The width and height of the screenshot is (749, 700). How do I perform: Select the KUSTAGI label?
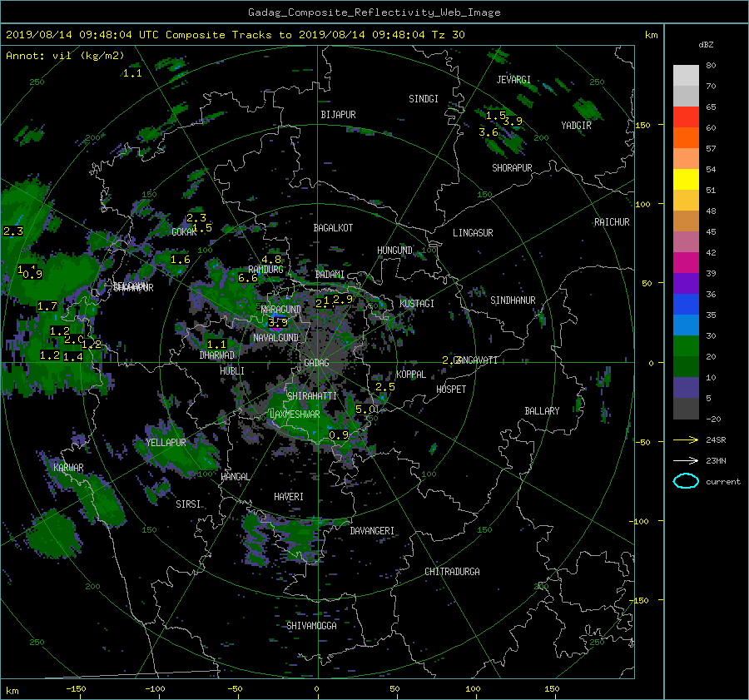[417, 304]
